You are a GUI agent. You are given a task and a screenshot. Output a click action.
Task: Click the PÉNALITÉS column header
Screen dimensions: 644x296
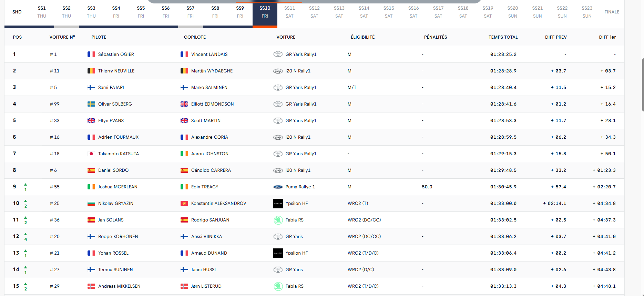pos(436,37)
